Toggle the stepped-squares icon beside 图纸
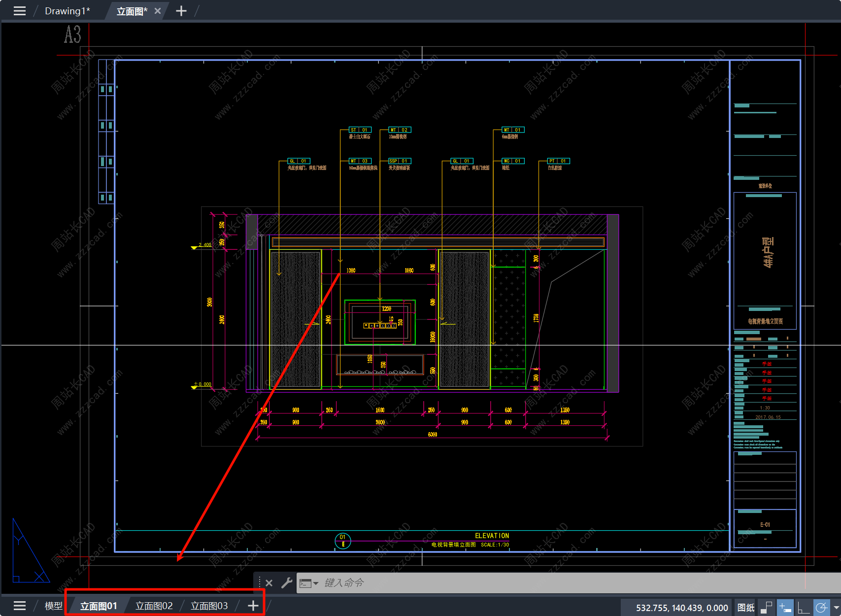The image size is (841, 616). (766, 608)
